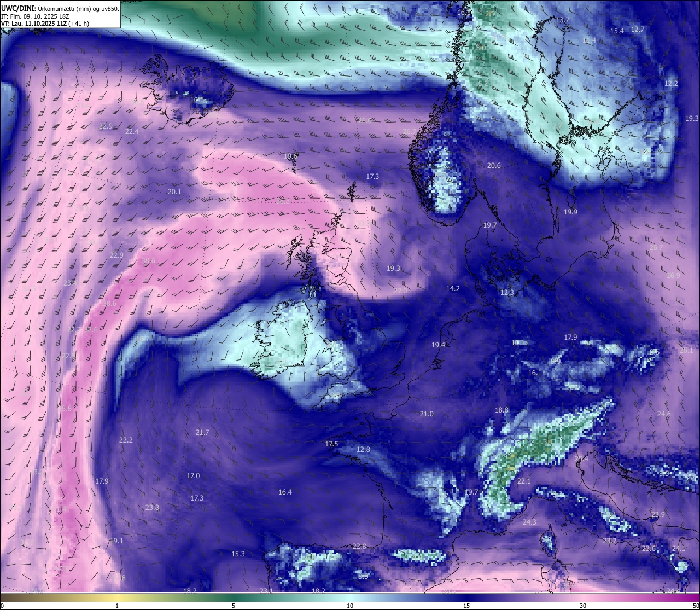Click the 17.5 map value
This screenshot has width=700, height=610.
tap(331, 444)
